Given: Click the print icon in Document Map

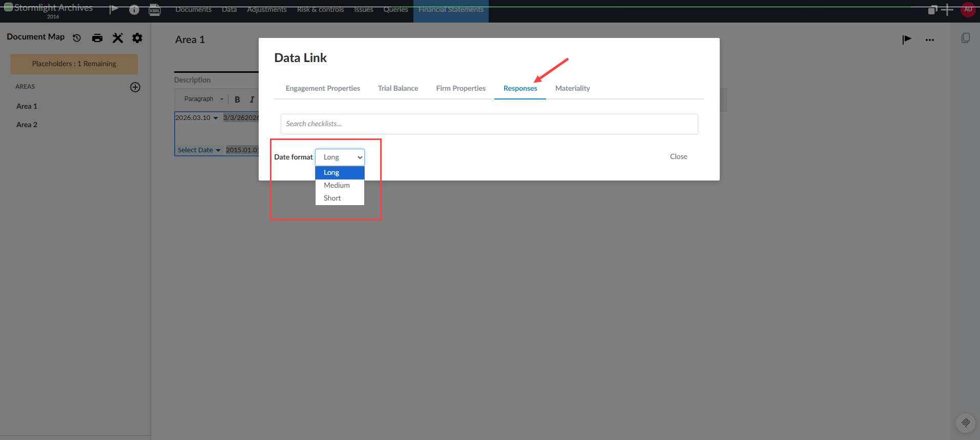Looking at the screenshot, I should [97, 38].
